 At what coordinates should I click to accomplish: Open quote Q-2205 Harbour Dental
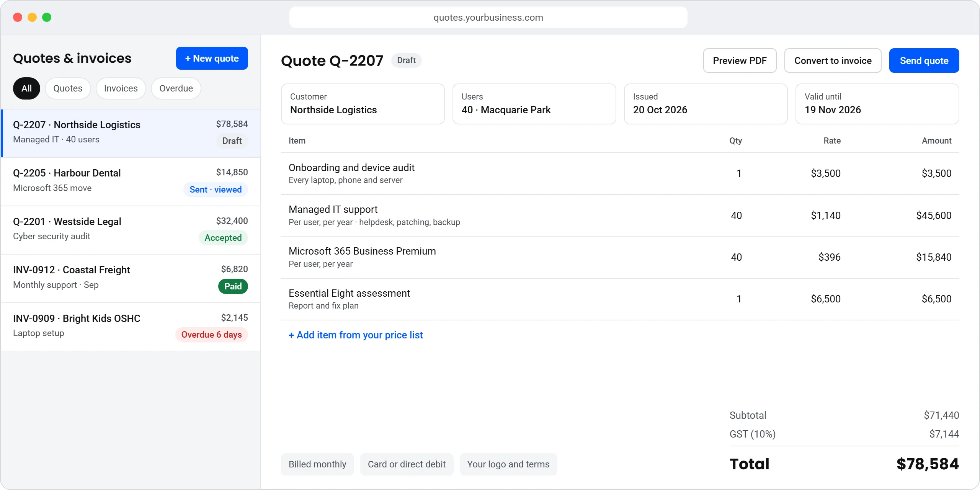click(131, 181)
